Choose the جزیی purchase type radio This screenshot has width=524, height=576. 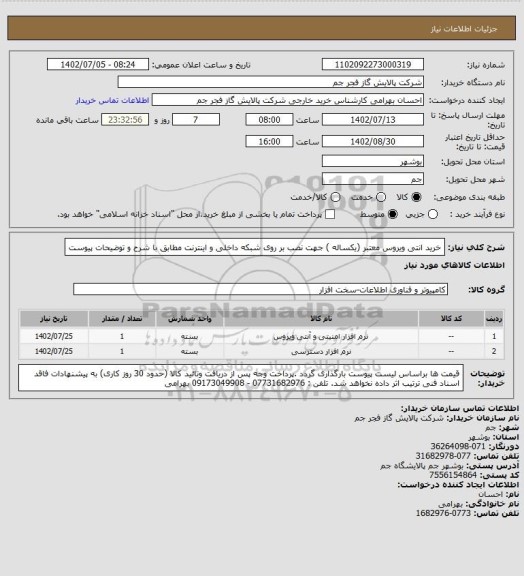coord(433,214)
